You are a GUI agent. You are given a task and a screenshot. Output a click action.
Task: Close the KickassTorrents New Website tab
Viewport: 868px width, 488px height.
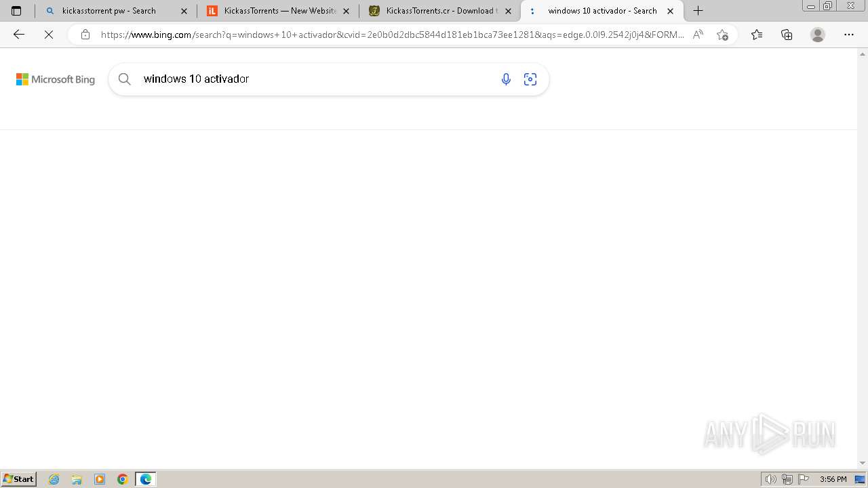(x=346, y=11)
